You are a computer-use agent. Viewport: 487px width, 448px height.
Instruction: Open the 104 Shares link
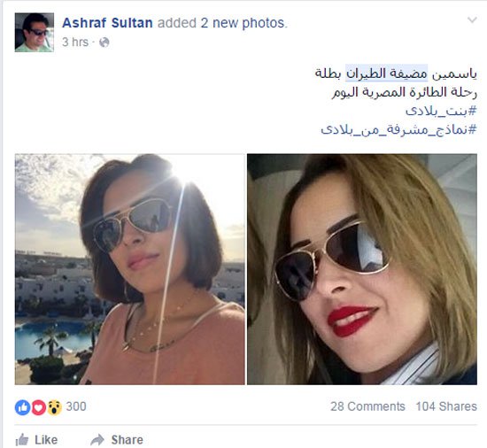446,406
